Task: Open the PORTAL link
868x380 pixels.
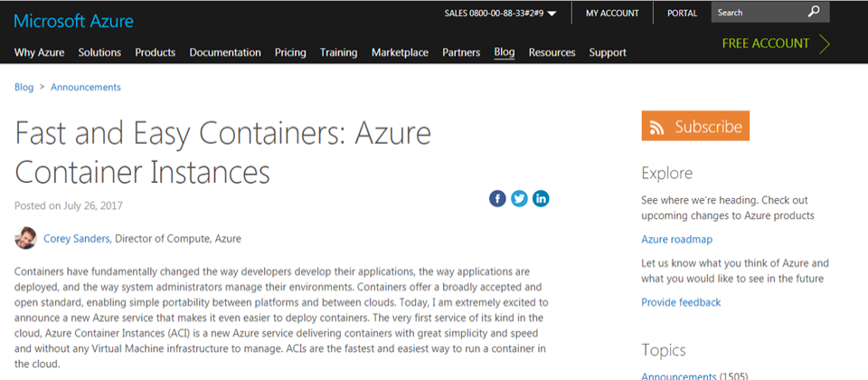Action: [x=682, y=14]
